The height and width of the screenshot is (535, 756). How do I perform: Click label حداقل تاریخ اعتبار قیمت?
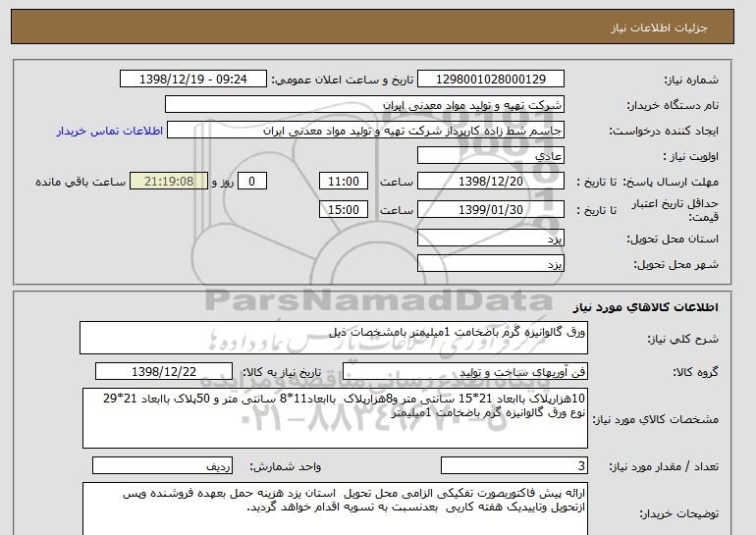click(x=675, y=210)
